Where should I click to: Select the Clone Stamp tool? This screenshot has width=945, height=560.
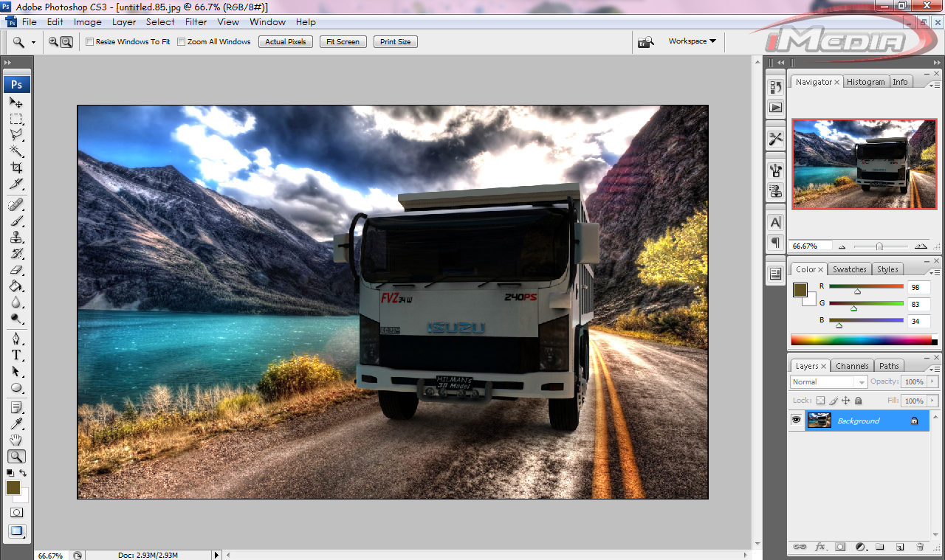16,238
